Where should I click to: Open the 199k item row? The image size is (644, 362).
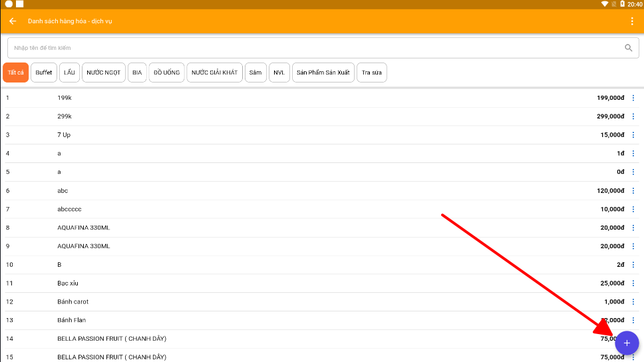coord(322,98)
